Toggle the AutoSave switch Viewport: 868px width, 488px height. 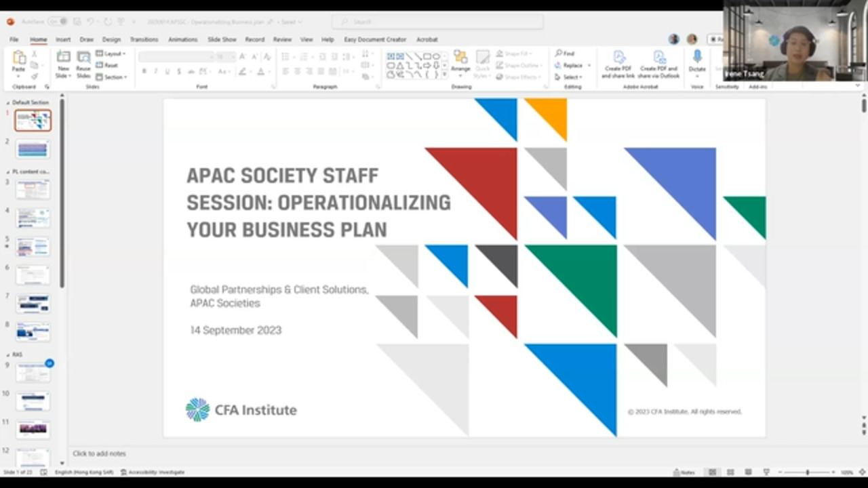pos(57,22)
